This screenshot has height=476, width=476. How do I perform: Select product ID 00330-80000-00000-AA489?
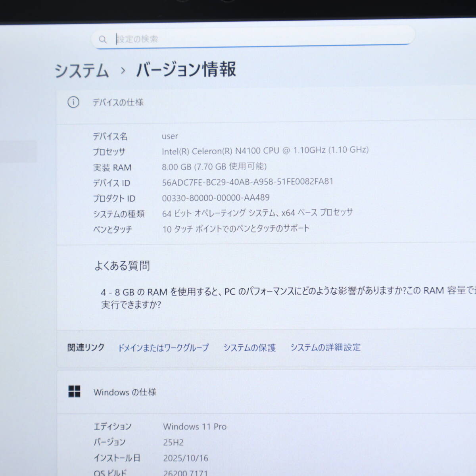(216, 198)
